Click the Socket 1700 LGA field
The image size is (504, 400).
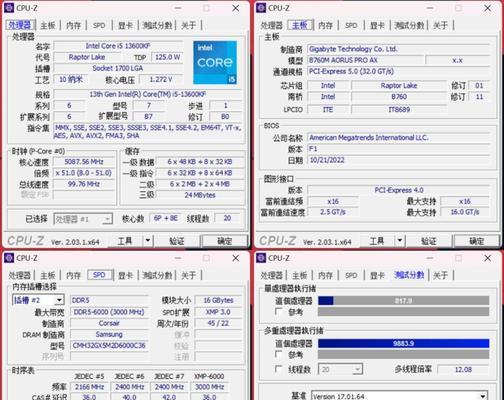tap(118, 68)
